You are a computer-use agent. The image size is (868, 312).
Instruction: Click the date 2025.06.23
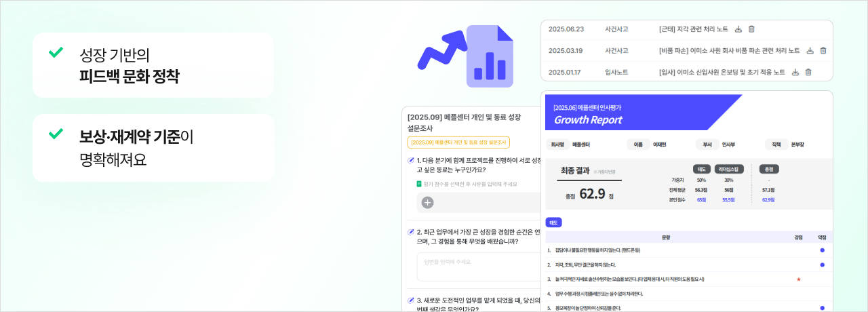tap(566, 29)
